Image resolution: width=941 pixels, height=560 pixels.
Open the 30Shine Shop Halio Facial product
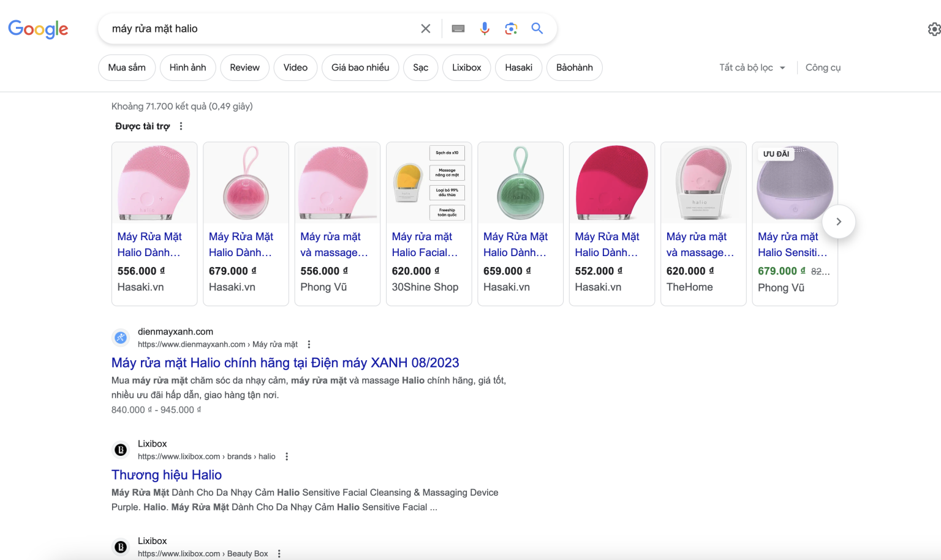(425, 244)
